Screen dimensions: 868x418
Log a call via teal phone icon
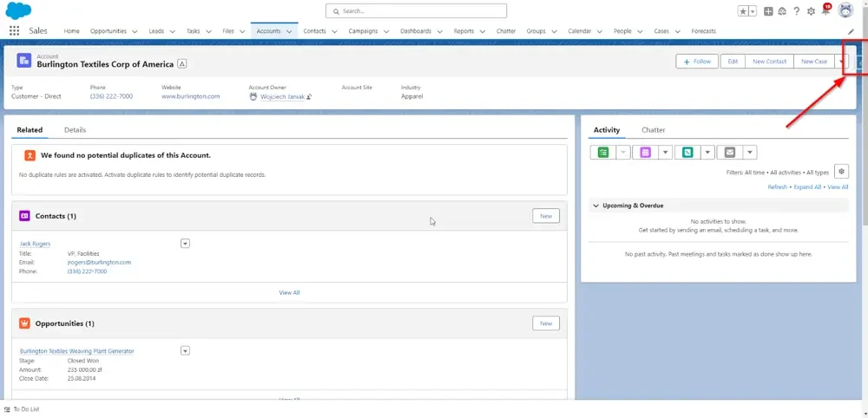687,153
